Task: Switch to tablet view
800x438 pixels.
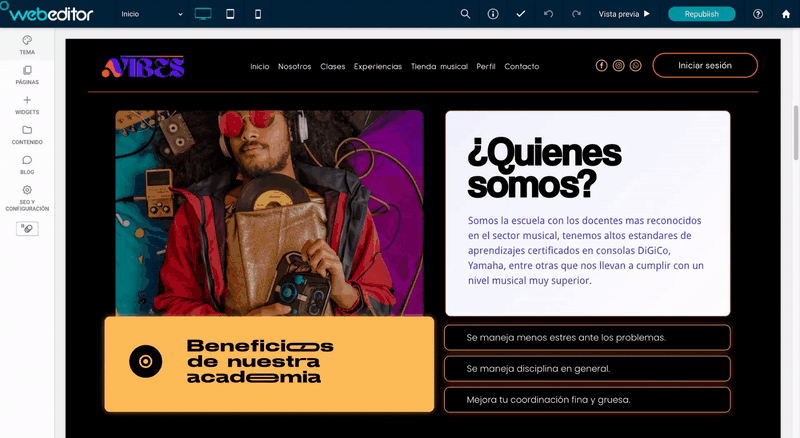Action: tap(230, 14)
